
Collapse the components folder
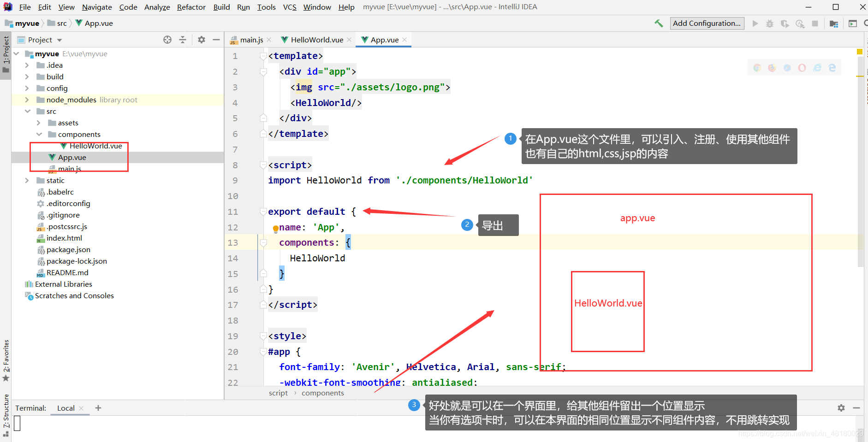point(39,134)
